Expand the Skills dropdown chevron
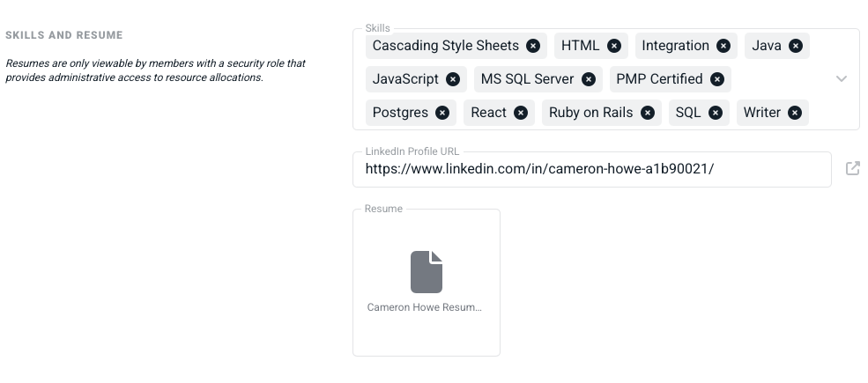 coord(842,79)
